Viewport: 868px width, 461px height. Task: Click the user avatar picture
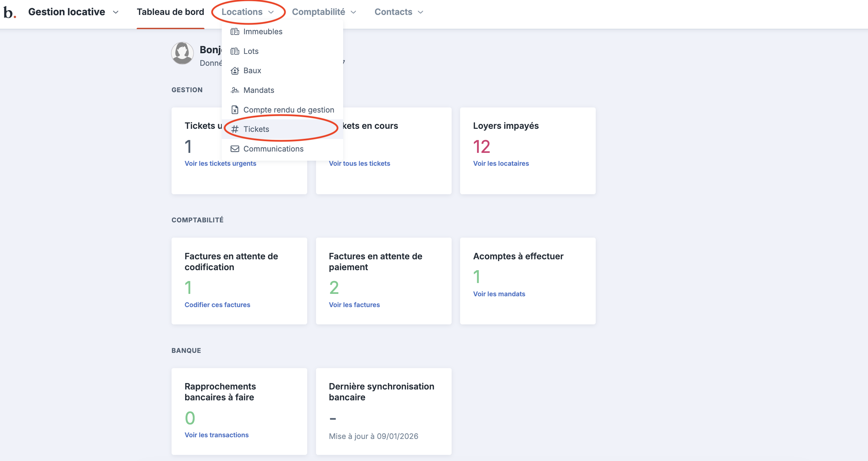(x=182, y=53)
